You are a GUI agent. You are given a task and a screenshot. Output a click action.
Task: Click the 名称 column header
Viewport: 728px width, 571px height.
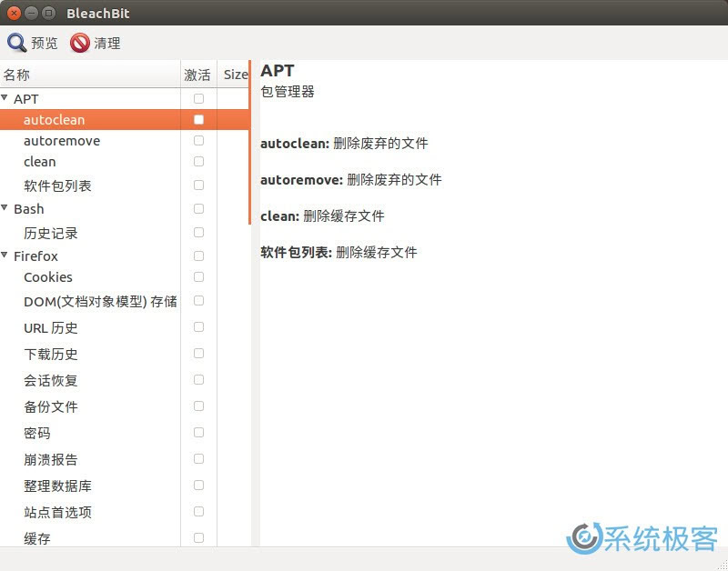click(90, 75)
